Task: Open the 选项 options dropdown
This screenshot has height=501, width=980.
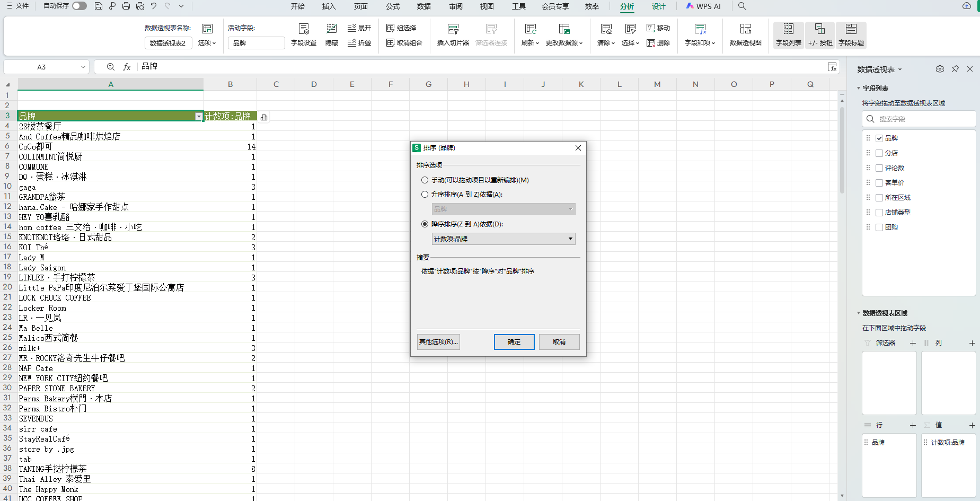Action: 207,43
